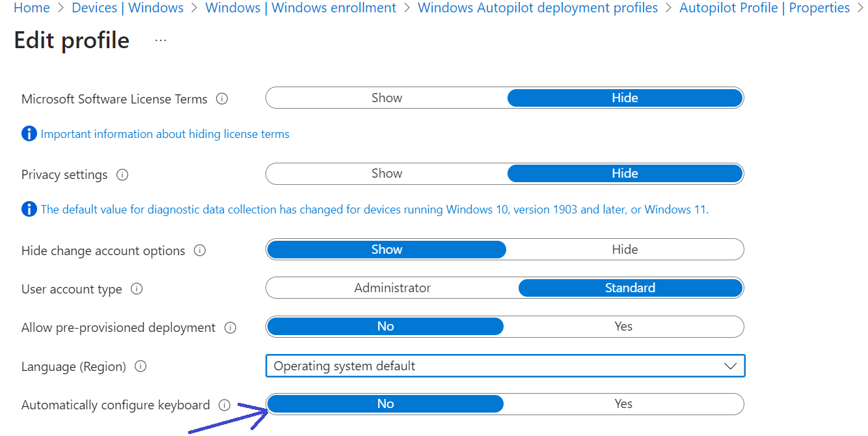Viewport: 868px width, 436px height.
Task: Switch Privacy settings to Show
Action: [x=387, y=174]
